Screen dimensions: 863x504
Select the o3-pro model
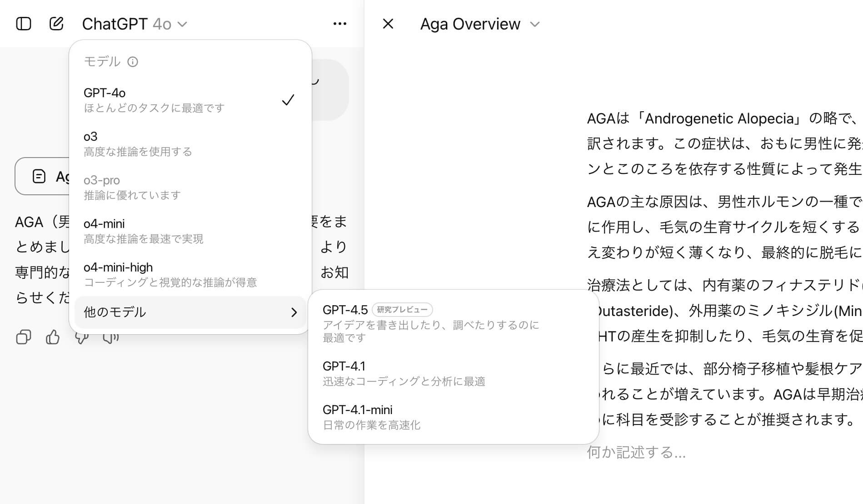click(190, 187)
